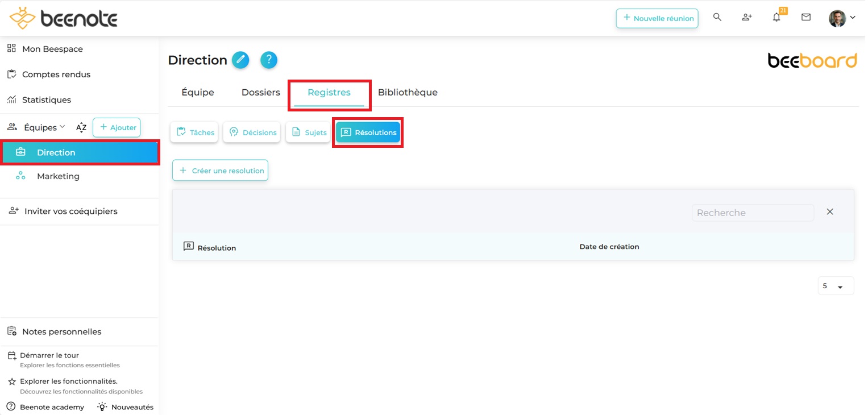Click the Beenote logo
The width and height of the screenshot is (868, 415).
coord(64,19)
